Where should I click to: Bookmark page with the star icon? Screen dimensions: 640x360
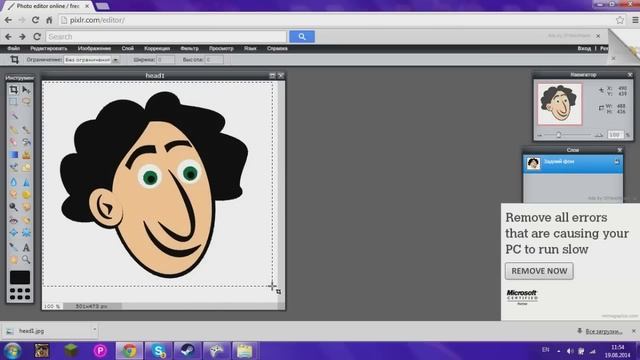620,20
